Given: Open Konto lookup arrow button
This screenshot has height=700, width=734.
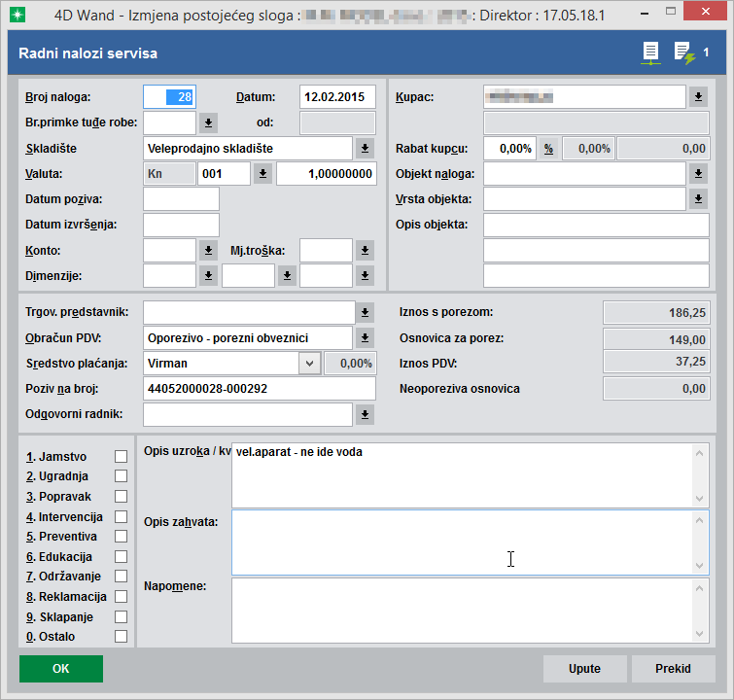Looking at the screenshot, I should pos(208,251).
